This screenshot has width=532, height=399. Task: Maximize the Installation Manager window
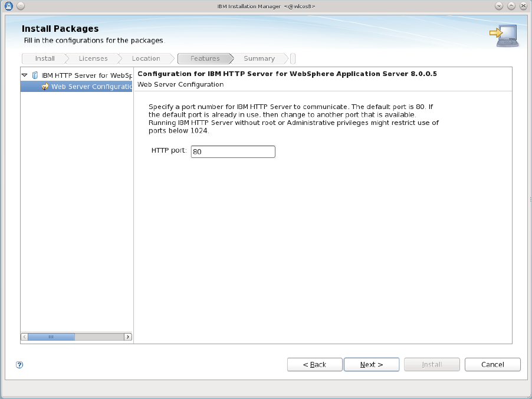[511, 6]
